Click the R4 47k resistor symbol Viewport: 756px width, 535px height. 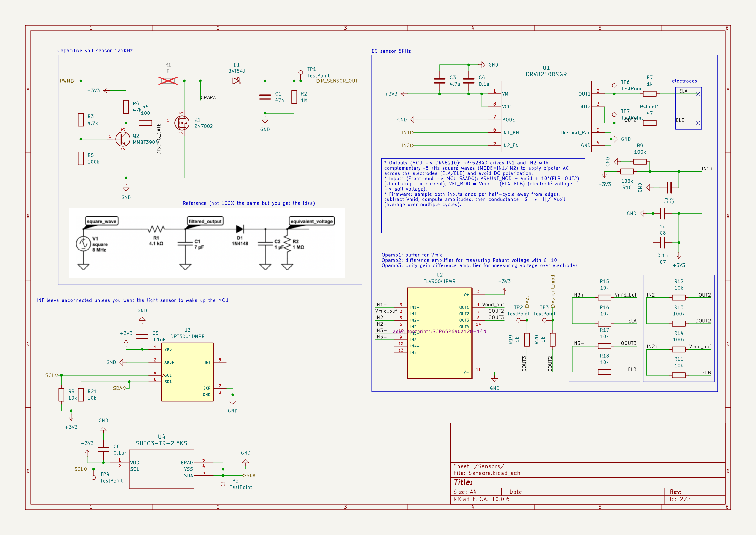(126, 107)
